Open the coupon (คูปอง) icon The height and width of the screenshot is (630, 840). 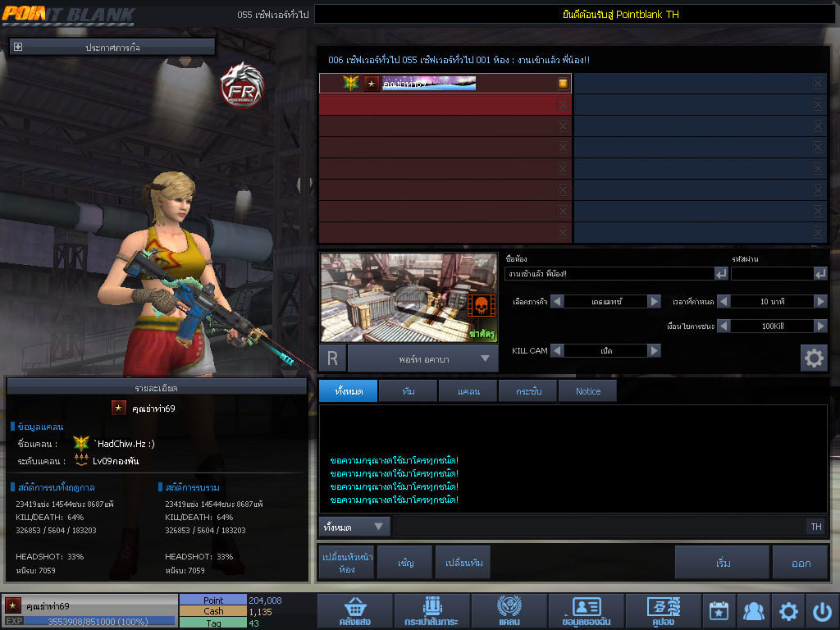[x=663, y=610]
